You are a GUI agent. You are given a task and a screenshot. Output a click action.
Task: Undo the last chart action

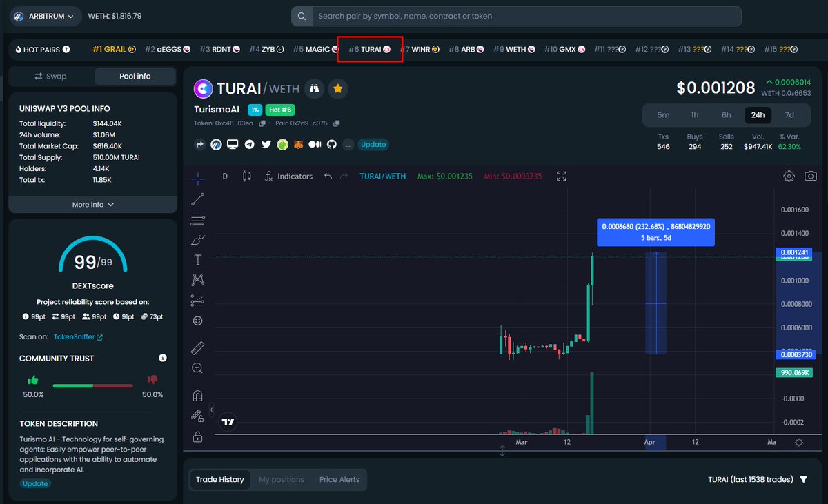pos(328,177)
